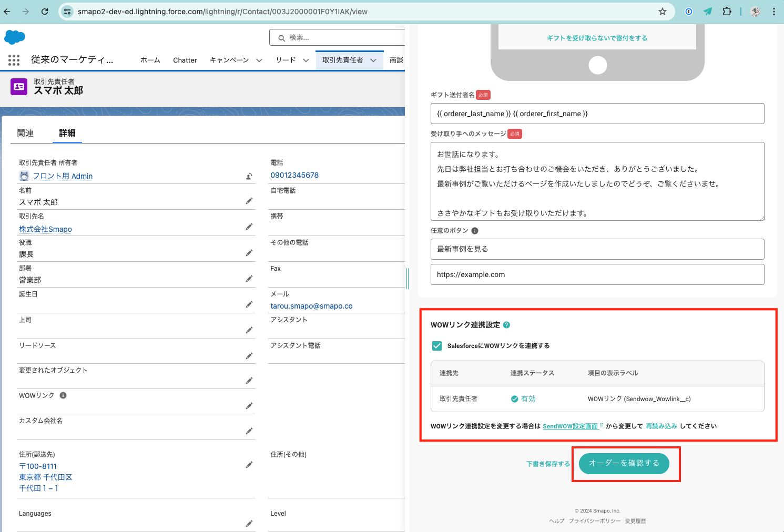Edit the 部署 field pencil icon

click(249, 279)
